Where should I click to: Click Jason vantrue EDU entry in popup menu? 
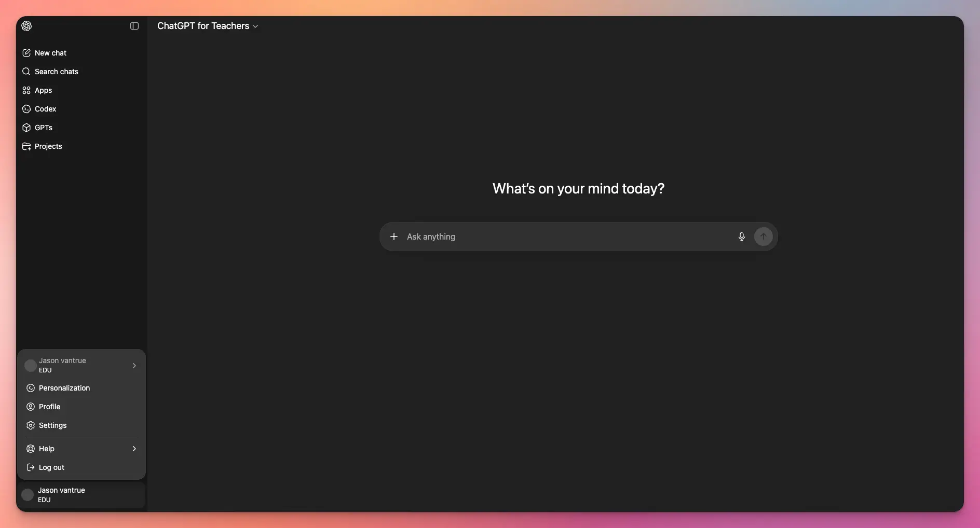81,365
